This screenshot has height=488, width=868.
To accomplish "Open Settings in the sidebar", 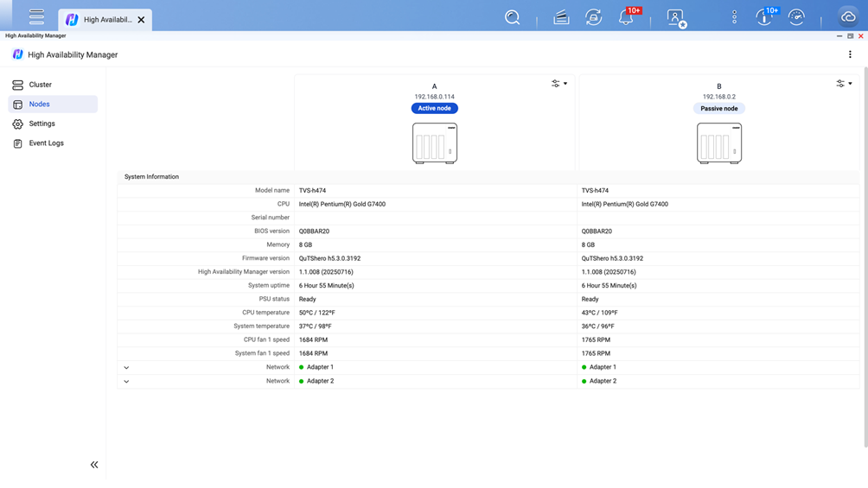I will [x=53, y=124].
